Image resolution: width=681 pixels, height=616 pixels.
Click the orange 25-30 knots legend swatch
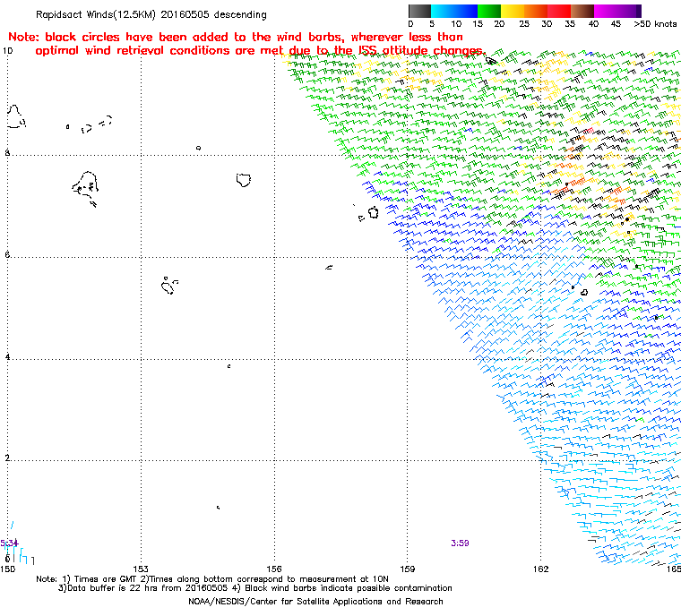click(x=536, y=11)
